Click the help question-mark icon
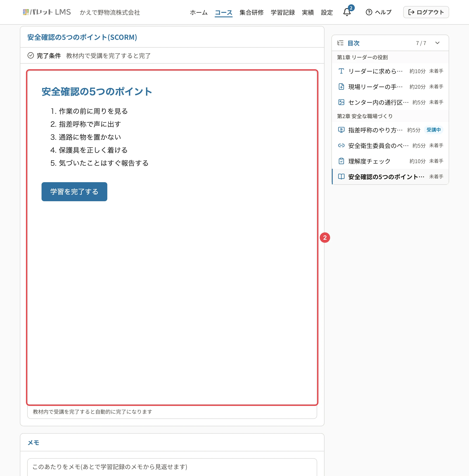The height and width of the screenshot is (476, 469). pyautogui.click(x=369, y=12)
